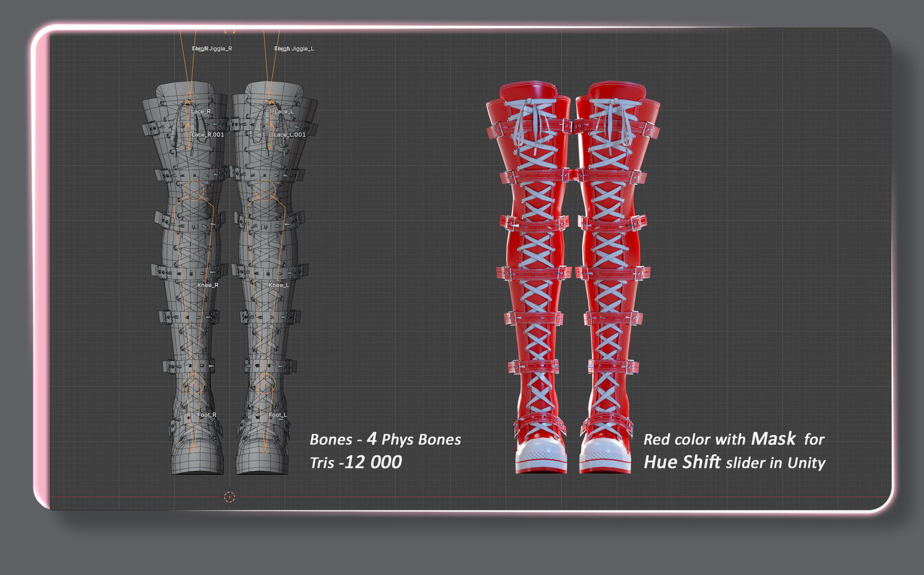Pick the Lace_R.001 bone

pyautogui.click(x=208, y=134)
